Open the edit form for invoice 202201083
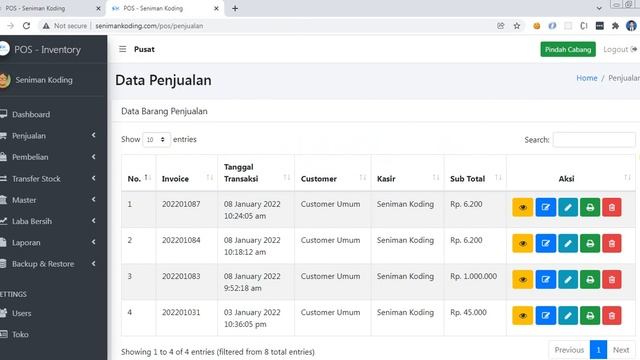This screenshot has width=640, height=360. [545, 280]
